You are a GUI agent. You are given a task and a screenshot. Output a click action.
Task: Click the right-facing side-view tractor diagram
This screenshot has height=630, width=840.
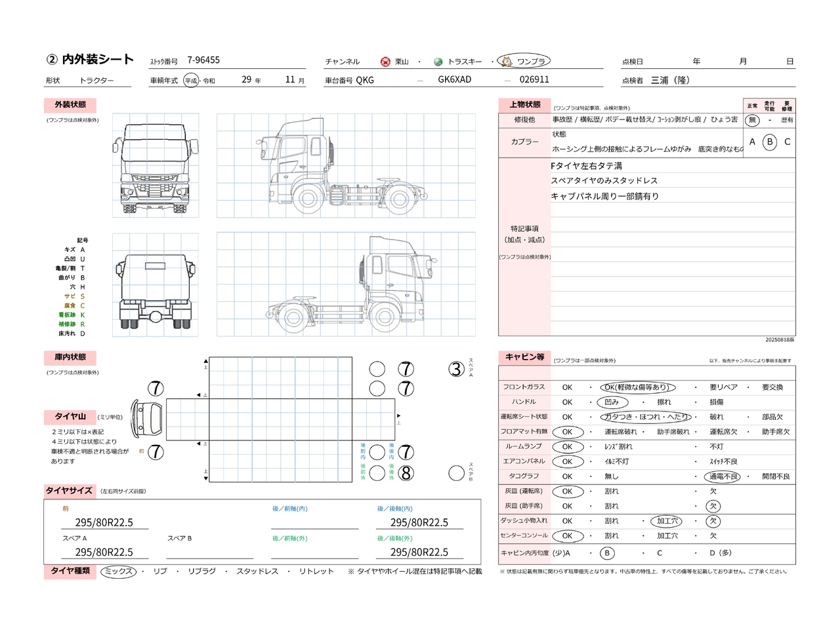[x=346, y=285]
